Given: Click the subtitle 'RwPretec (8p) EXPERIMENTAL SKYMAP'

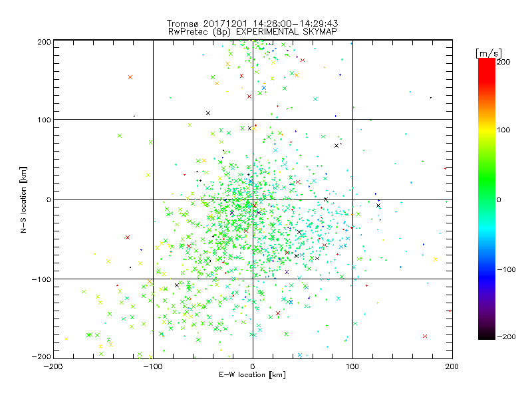Looking at the screenshot, I should [x=252, y=32].
